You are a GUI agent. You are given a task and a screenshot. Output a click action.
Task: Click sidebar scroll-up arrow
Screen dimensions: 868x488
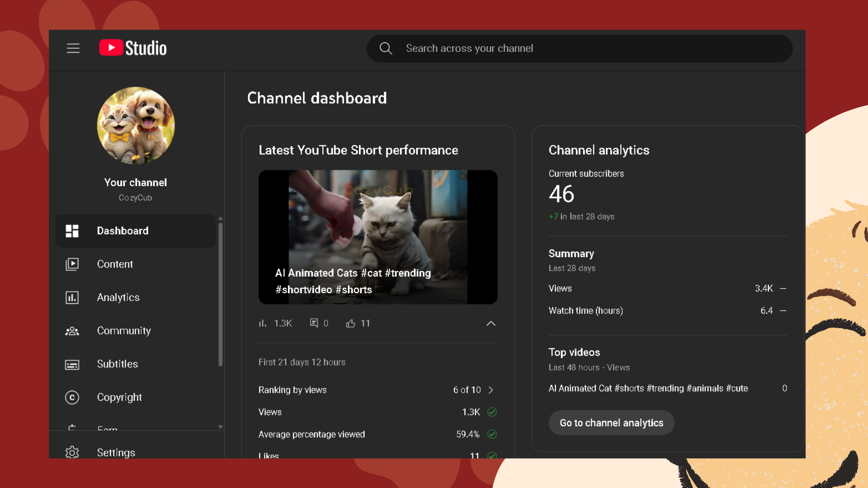point(221,218)
